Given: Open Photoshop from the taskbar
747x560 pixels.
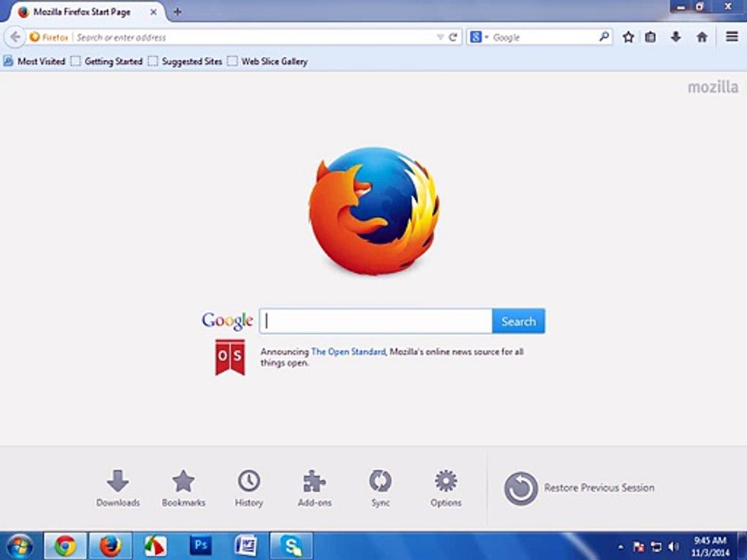Looking at the screenshot, I should 201,546.
